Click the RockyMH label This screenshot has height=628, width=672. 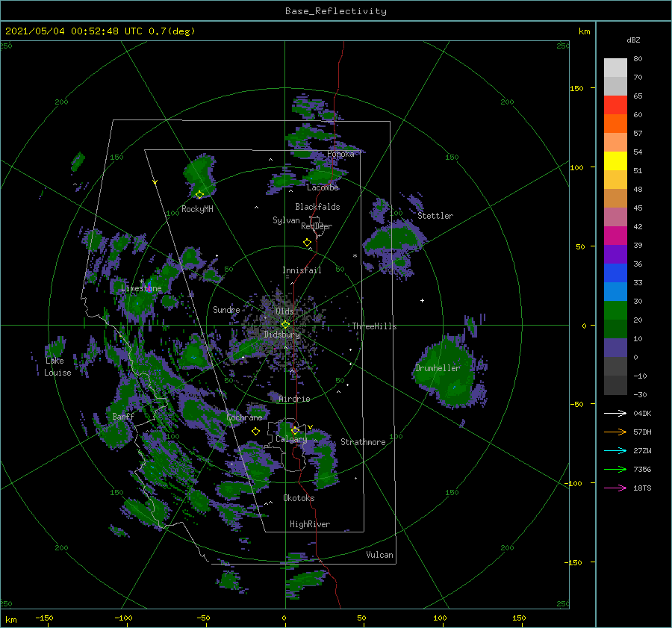pyautogui.click(x=197, y=209)
